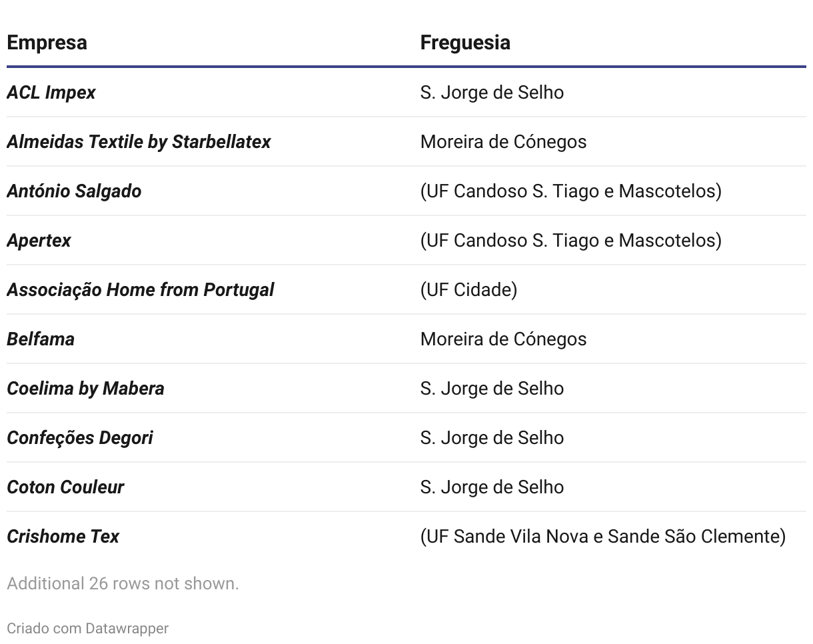Click Moreira de Cónegos cell beside Belfama

pyautogui.click(x=503, y=339)
